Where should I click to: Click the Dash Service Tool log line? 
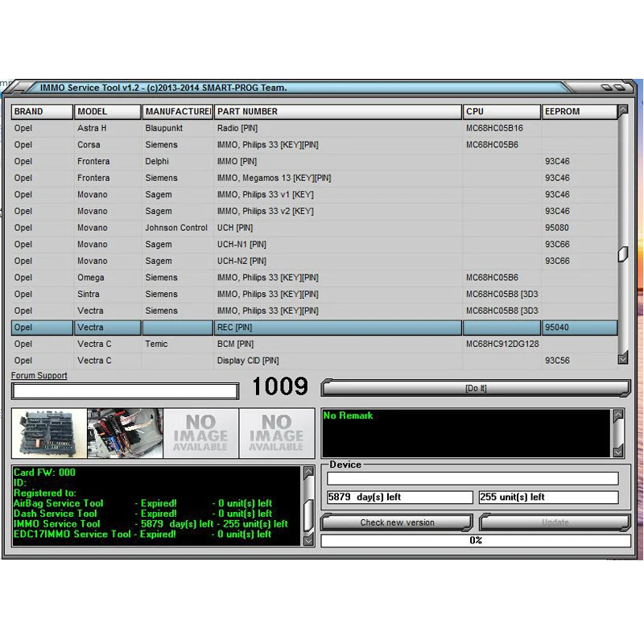[x=143, y=514]
